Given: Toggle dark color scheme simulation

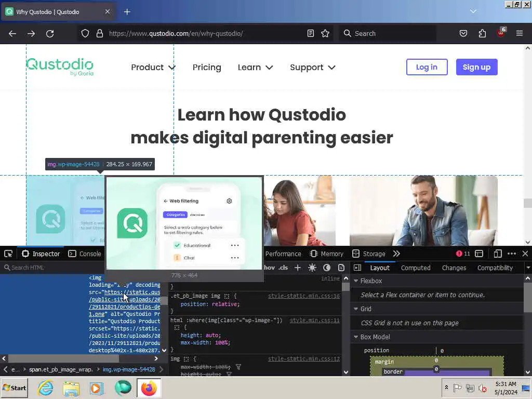Looking at the screenshot, I should pyautogui.click(x=327, y=268).
